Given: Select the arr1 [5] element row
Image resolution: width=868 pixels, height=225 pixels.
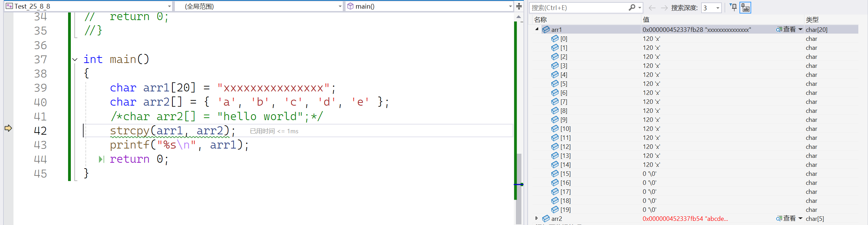Looking at the screenshot, I should (695, 84).
